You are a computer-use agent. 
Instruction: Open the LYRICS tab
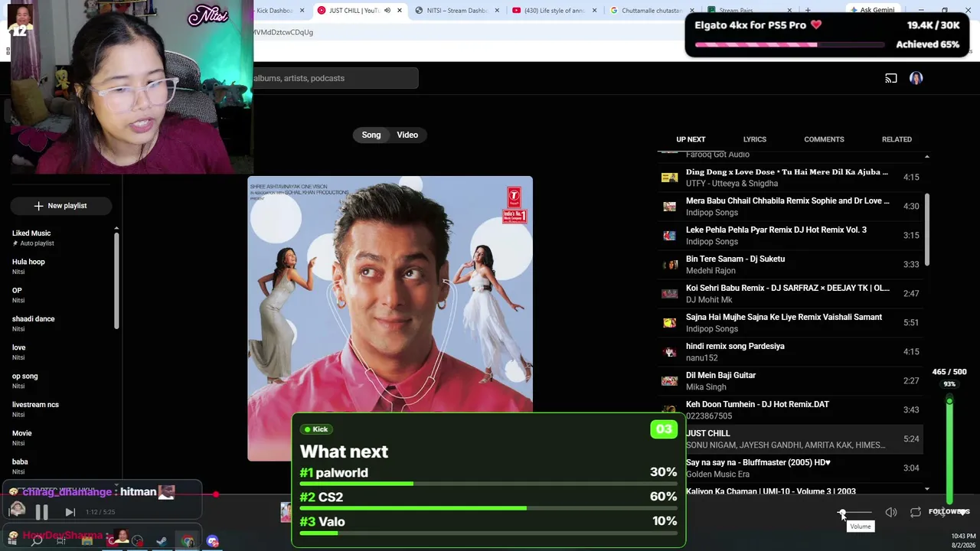coord(755,139)
